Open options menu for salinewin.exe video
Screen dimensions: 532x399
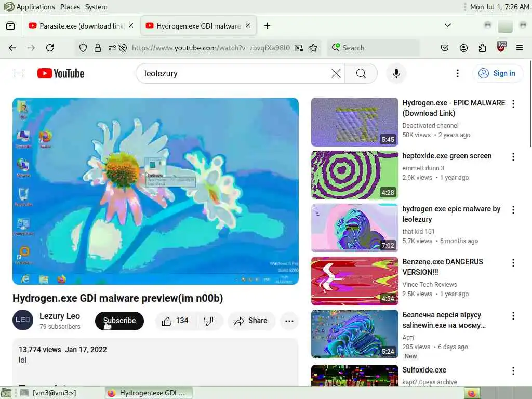coord(513,316)
